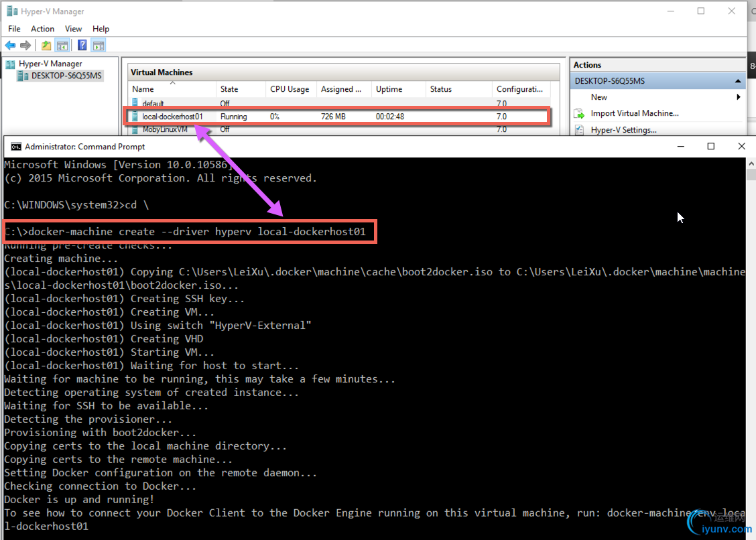Click the Virtual Machines panel header
This screenshot has width=756, height=540.
tap(344, 72)
